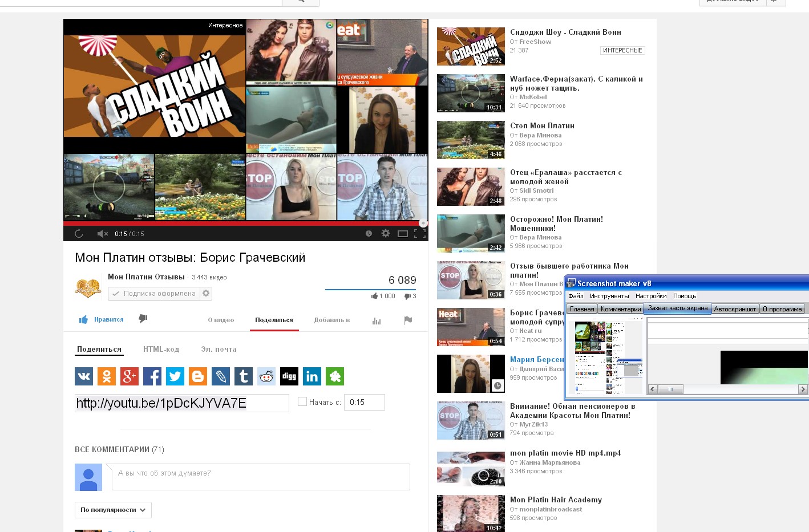The width and height of the screenshot is (809, 532).
Task: Open Инструменты menu in Screenshot maker
Action: coord(609,296)
